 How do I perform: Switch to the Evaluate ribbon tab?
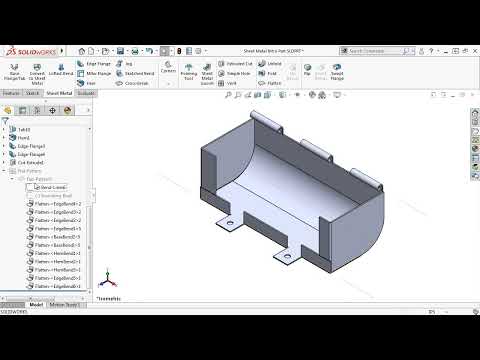(86, 93)
